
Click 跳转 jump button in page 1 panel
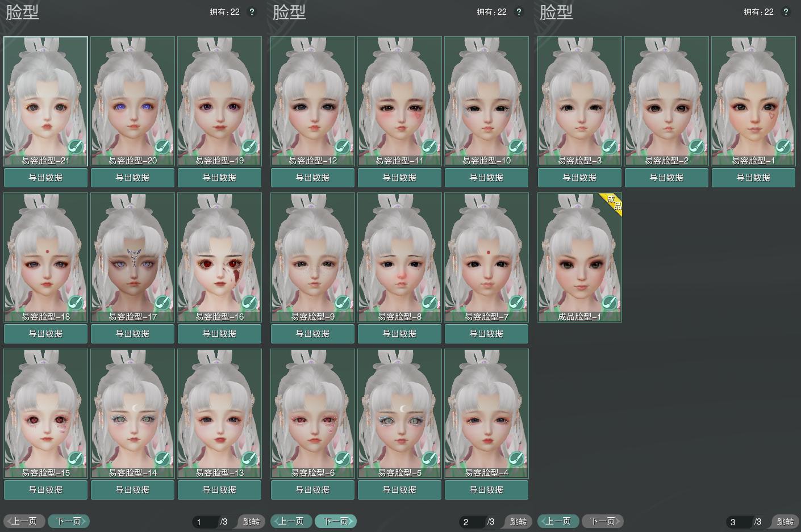[251, 522]
